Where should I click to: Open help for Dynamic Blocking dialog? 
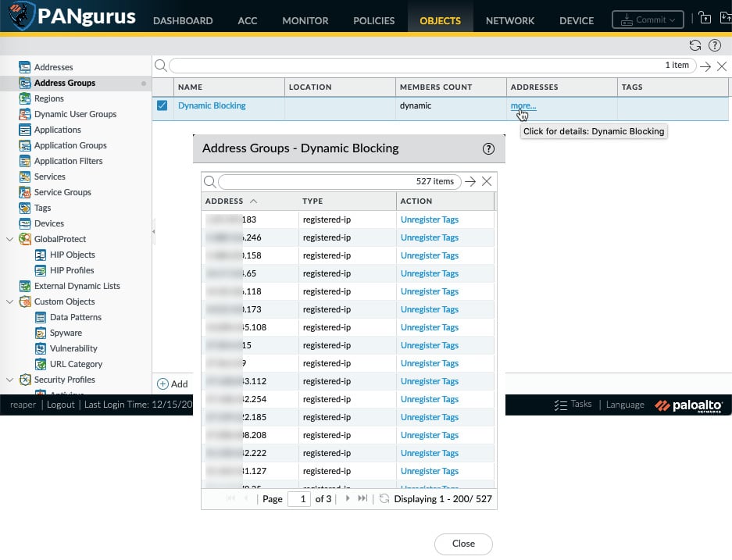488,149
